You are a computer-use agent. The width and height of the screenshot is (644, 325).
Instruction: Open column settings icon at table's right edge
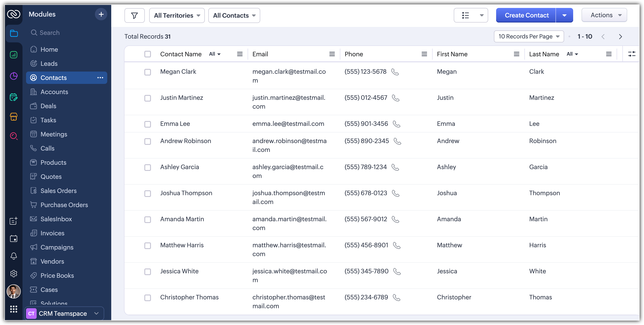631,54
